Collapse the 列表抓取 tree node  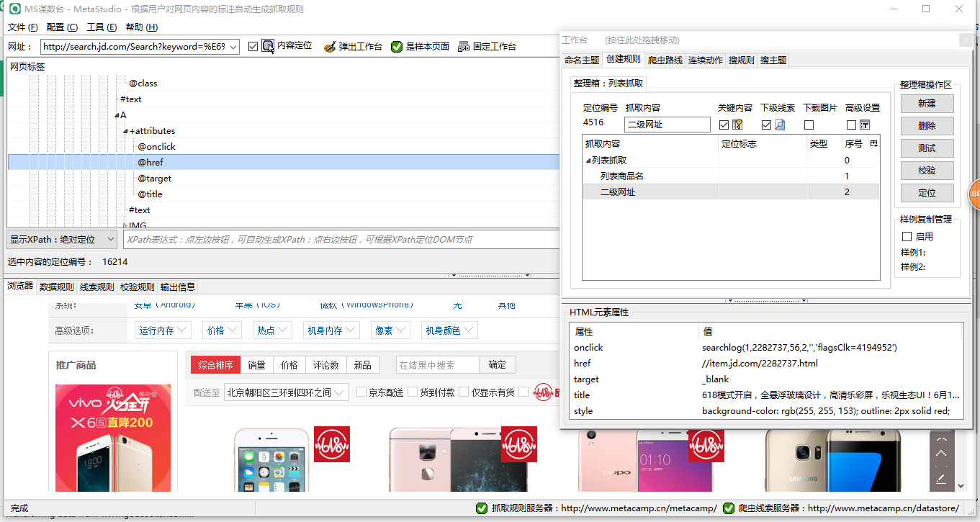pyautogui.click(x=588, y=161)
